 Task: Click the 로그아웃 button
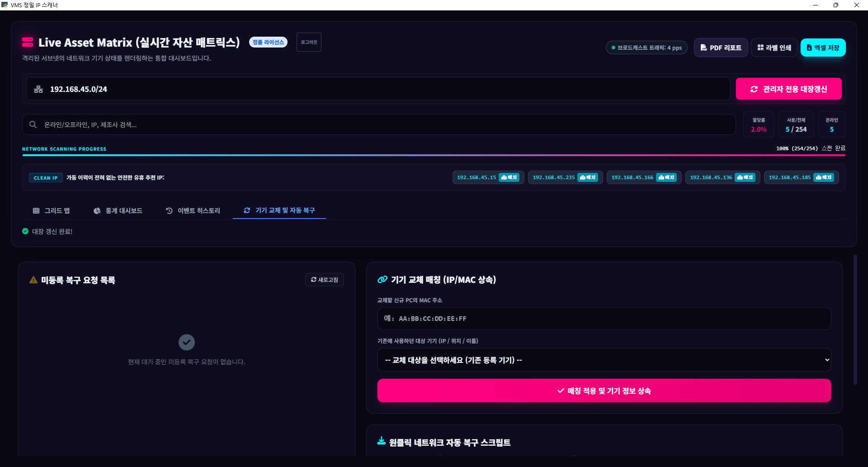[309, 42]
